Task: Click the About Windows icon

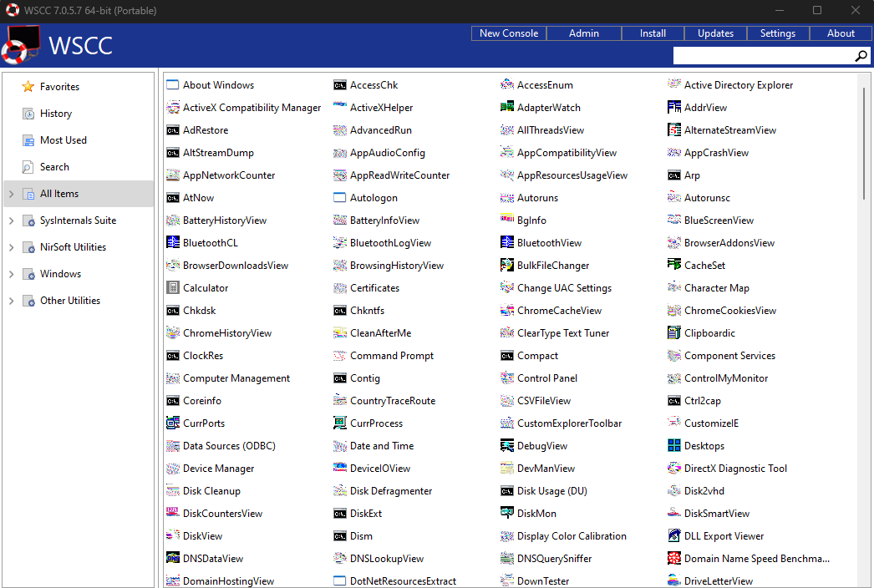Action: (173, 84)
